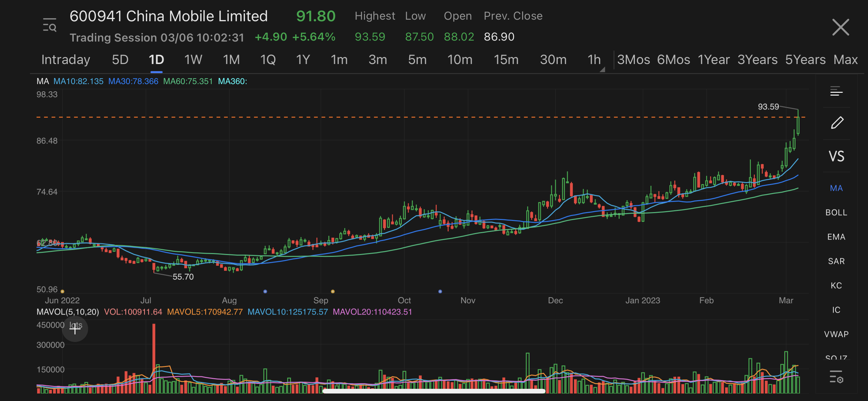Enable the EMA indicator overlay
This screenshot has height=401, width=868.
tap(836, 237)
